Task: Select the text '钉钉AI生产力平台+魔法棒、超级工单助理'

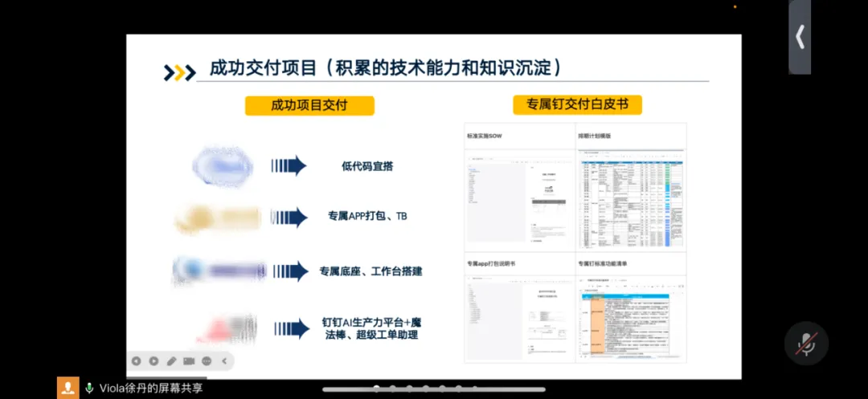Action: [x=371, y=328]
